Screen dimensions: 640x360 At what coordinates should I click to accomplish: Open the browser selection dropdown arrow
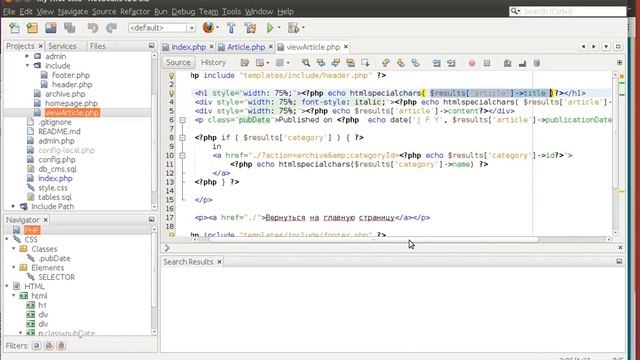(x=218, y=28)
